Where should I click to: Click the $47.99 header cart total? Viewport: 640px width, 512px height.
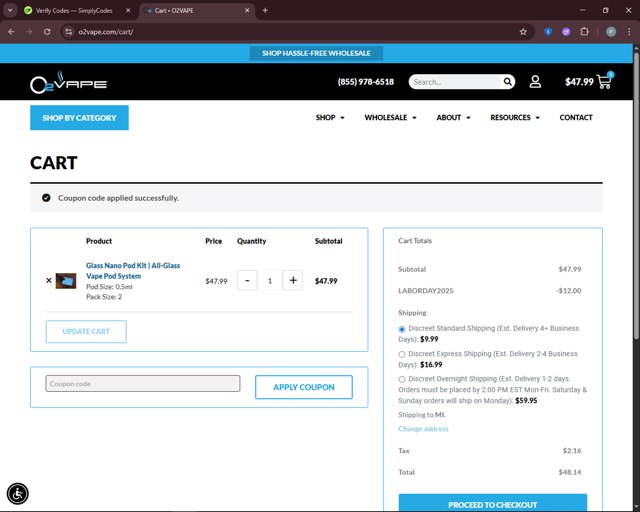(579, 82)
